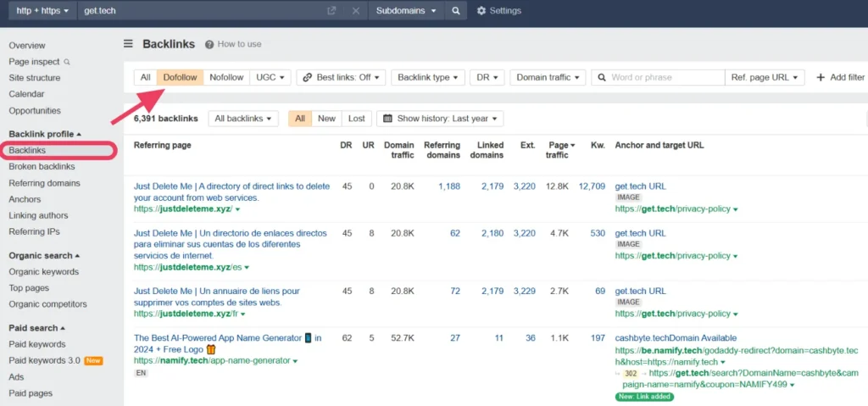Open Top pages in the sidebar

[29, 287]
